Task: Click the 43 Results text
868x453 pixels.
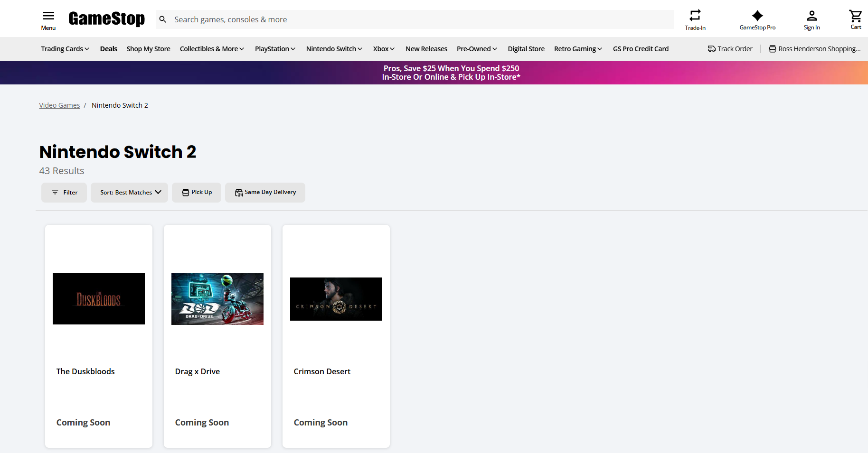Action: [62, 171]
